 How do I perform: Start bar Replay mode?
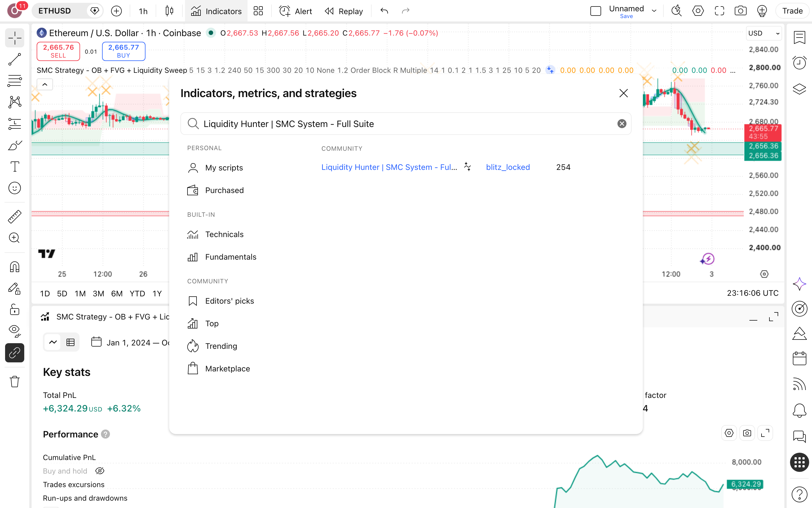344,11
